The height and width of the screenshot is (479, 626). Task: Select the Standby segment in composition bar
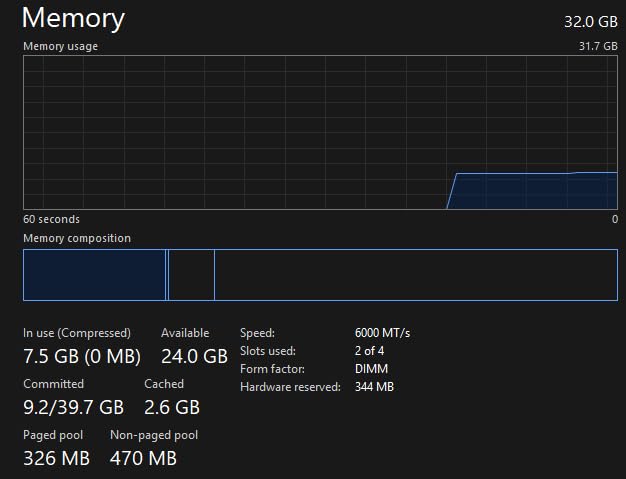[x=191, y=275]
